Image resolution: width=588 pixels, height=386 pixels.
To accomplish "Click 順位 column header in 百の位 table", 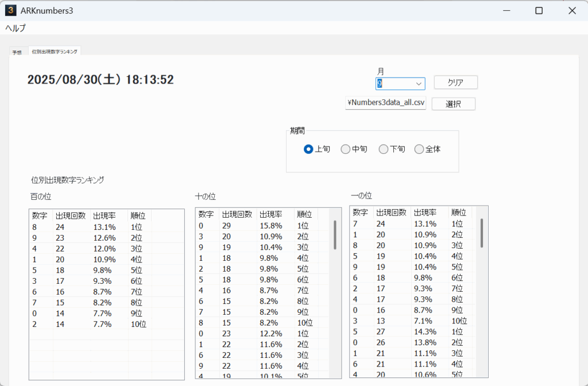I will pos(138,216).
